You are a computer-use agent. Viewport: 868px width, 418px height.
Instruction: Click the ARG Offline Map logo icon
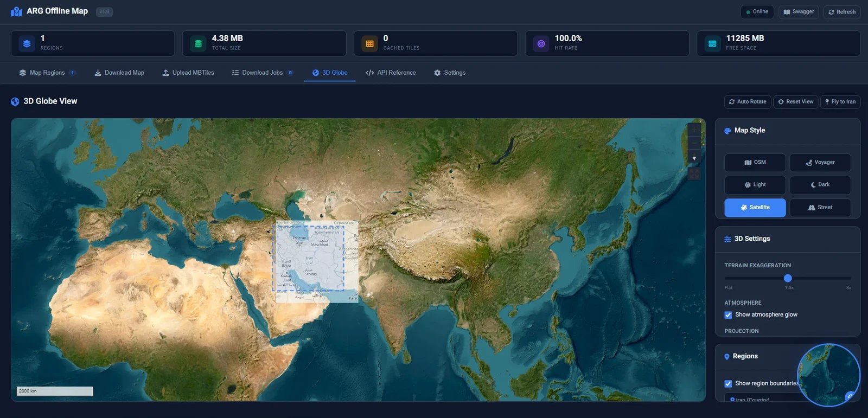[x=16, y=11]
